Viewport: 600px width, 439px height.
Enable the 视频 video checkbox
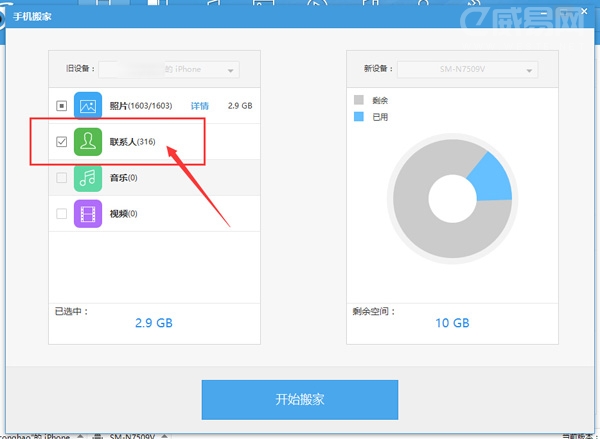(62, 214)
